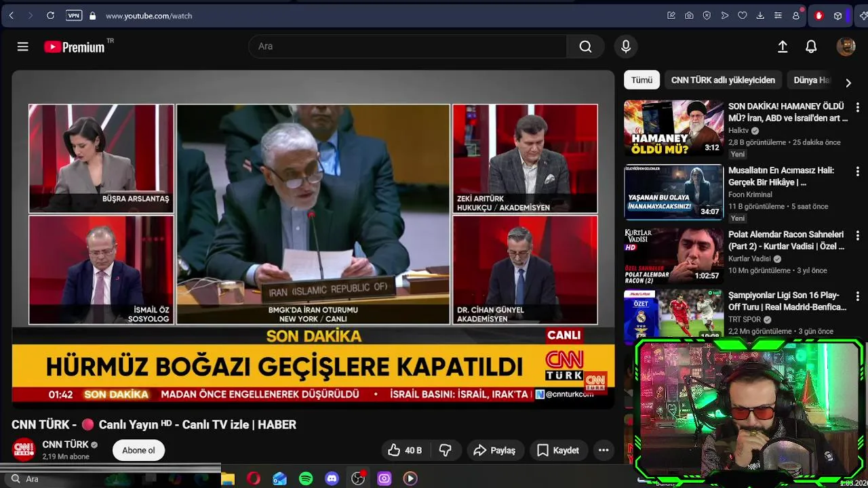The width and height of the screenshot is (868, 488).
Task: Open the Halktv channel link
Action: [738, 130]
